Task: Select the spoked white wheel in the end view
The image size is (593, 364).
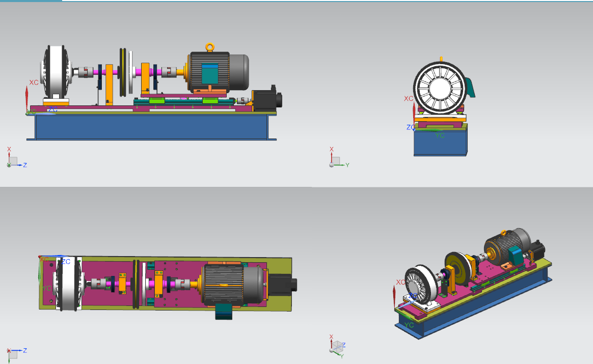Action: (440, 89)
